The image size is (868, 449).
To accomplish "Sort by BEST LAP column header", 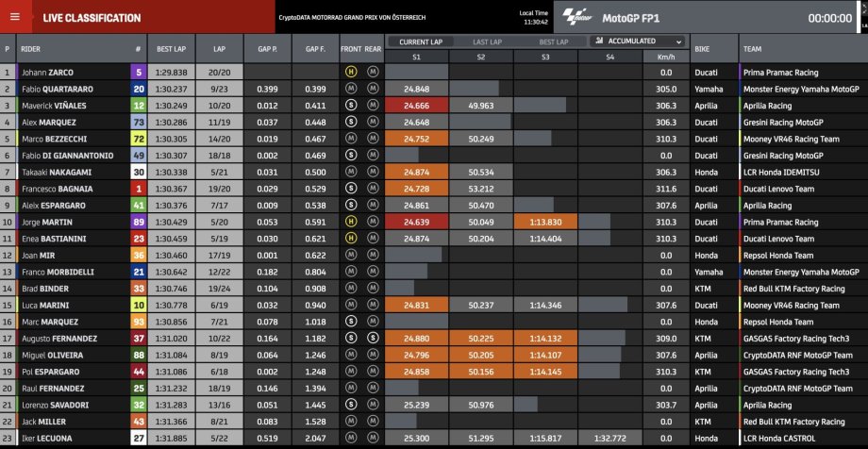I will pos(171,49).
